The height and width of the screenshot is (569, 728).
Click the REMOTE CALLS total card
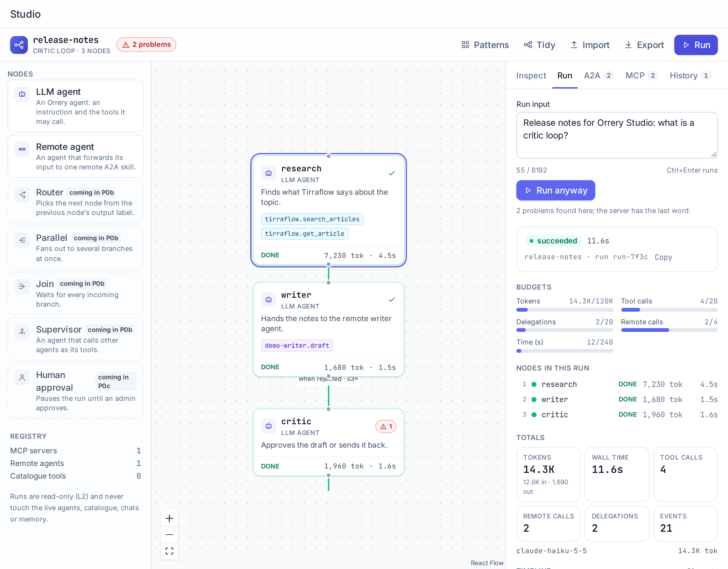tap(548, 524)
